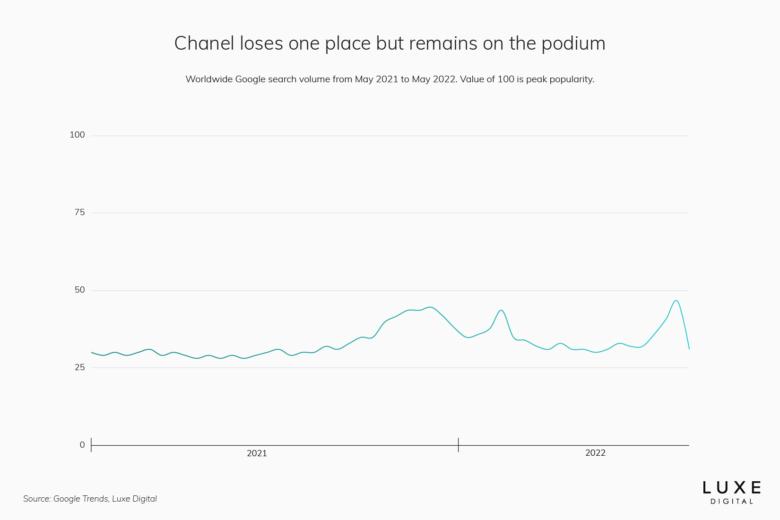Select the 2021 label on the x-axis

tap(257, 453)
